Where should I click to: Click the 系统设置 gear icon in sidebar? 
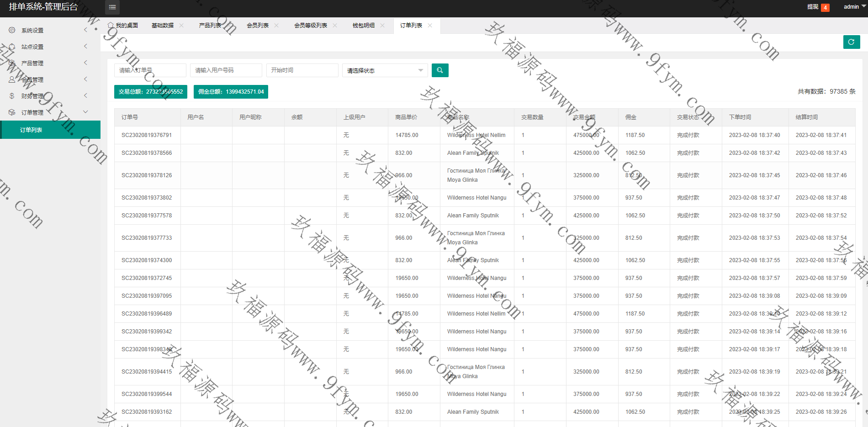coord(12,30)
